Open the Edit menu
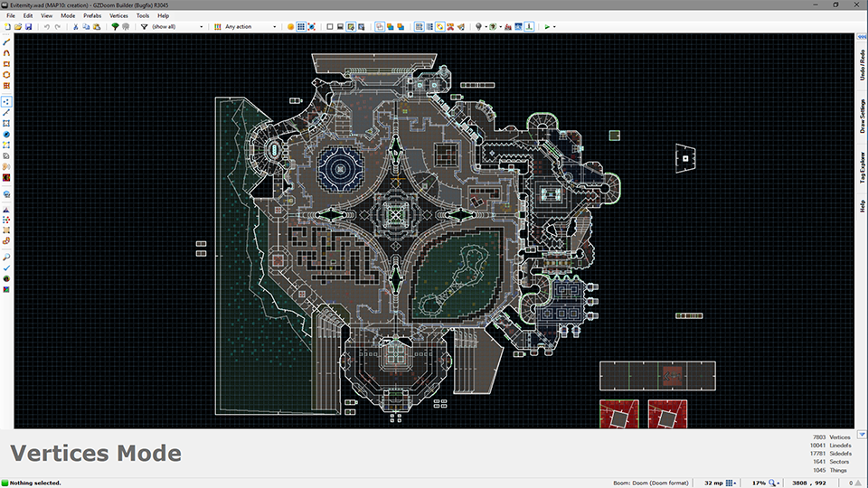This screenshot has height=488, width=868. tap(28, 15)
